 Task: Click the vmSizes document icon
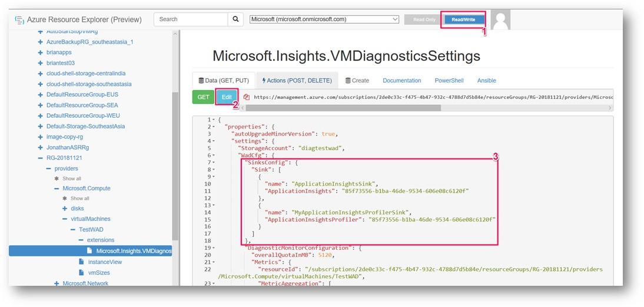[81, 272]
